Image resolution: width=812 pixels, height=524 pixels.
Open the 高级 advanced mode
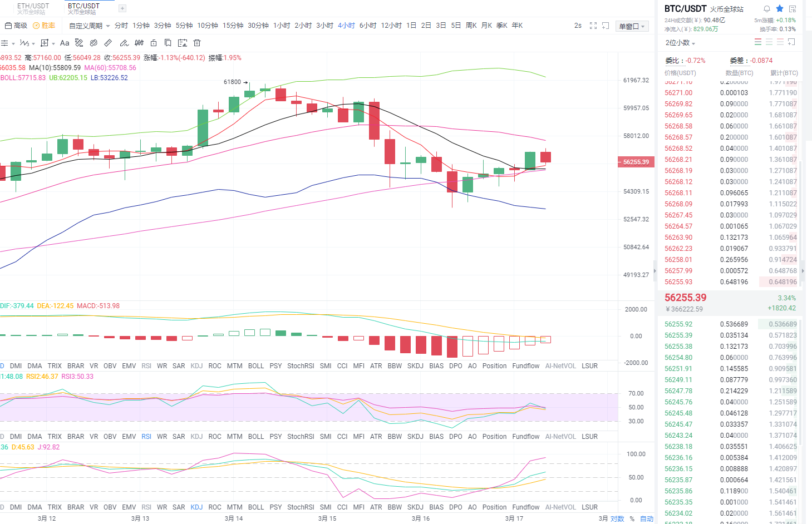click(x=16, y=26)
